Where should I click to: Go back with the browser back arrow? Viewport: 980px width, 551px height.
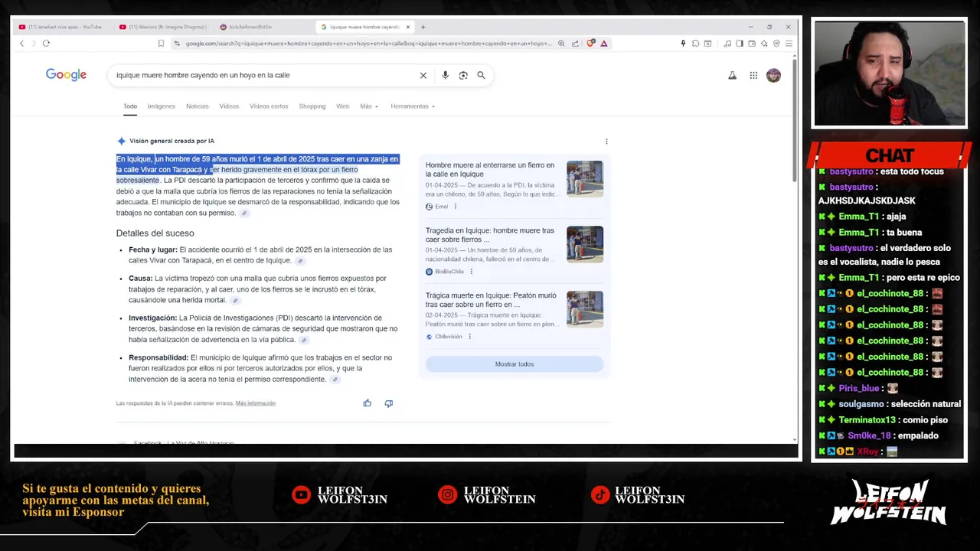tap(21, 44)
